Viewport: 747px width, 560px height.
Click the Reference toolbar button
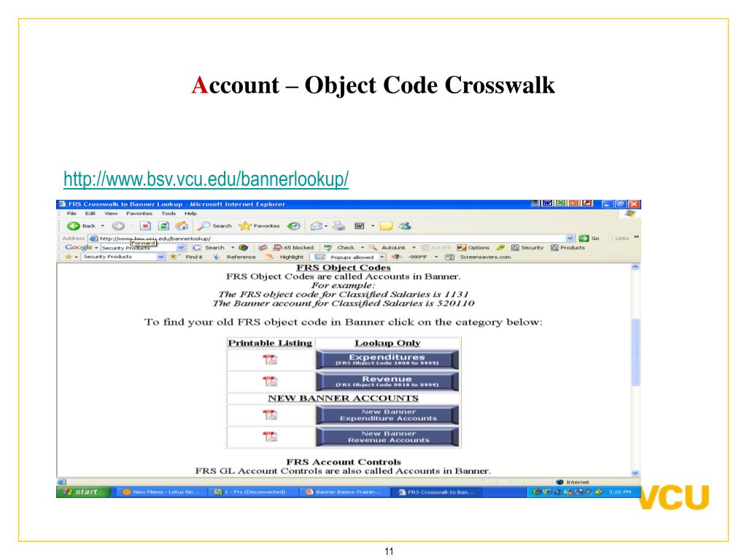tap(234, 257)
